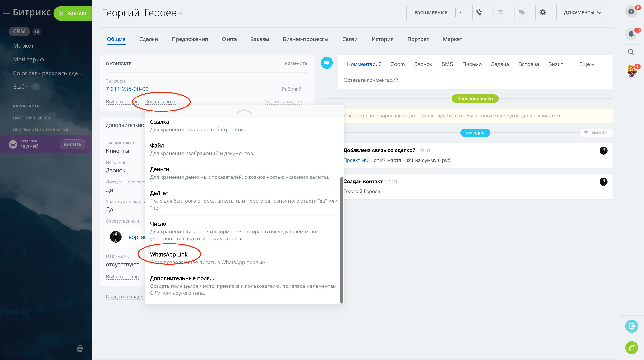Open settings gear icon in header
This screenshot has width=644, height=360.
[x=542, y=12]
